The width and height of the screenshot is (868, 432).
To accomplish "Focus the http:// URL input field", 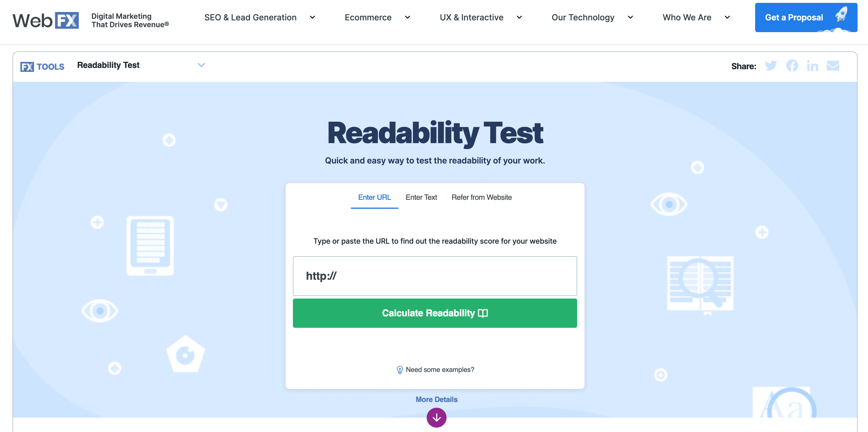I will (435, 276).
